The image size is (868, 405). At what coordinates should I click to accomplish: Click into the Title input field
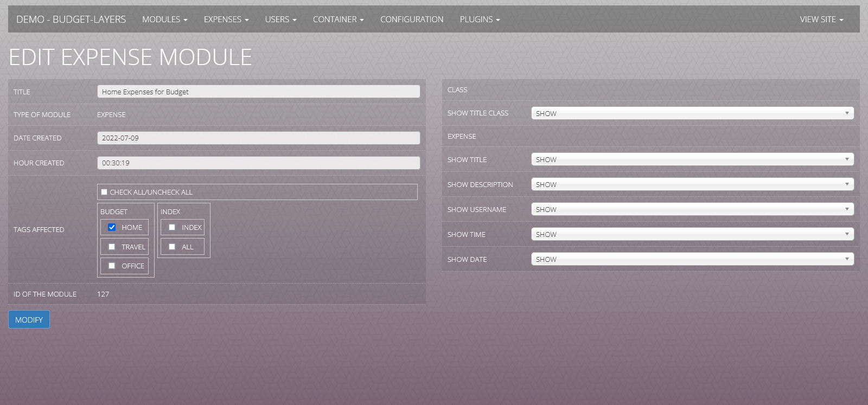coord(258,92)
